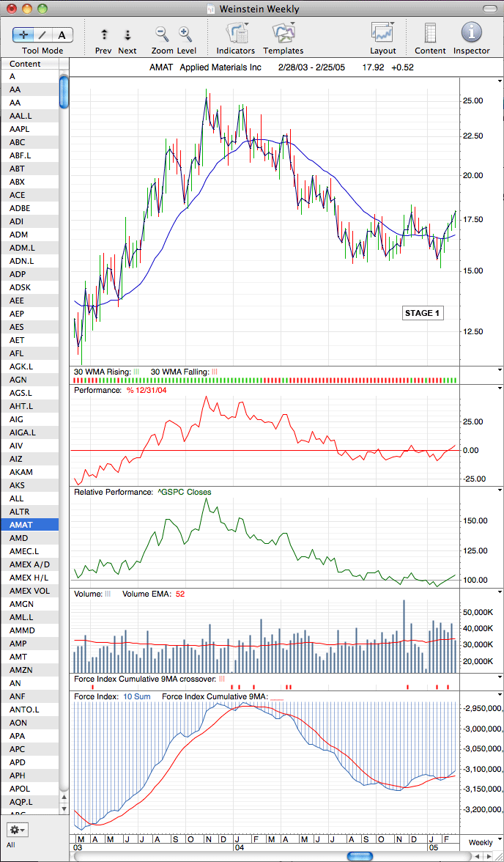
Task: Select AMZN in the content list
Action: tap(30, 670)
